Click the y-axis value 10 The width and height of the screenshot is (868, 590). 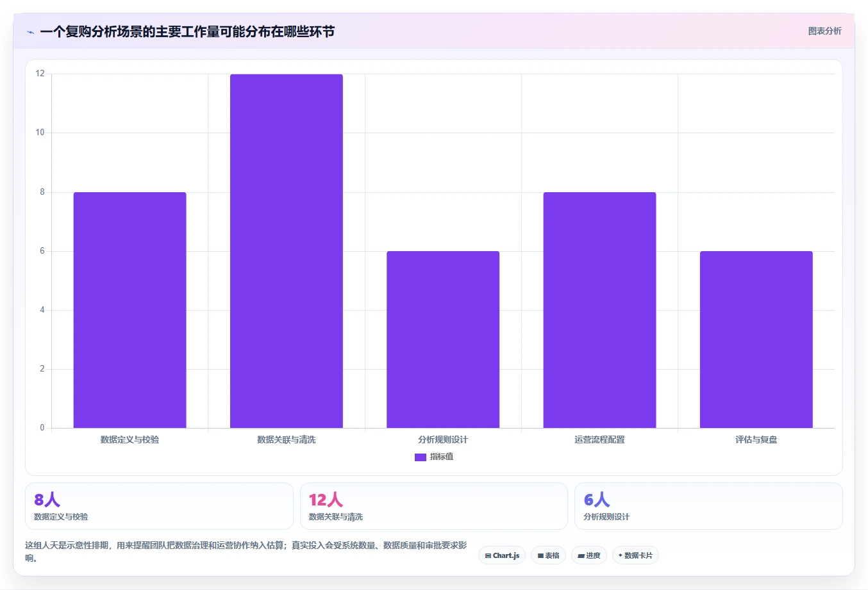click(40, 133)
